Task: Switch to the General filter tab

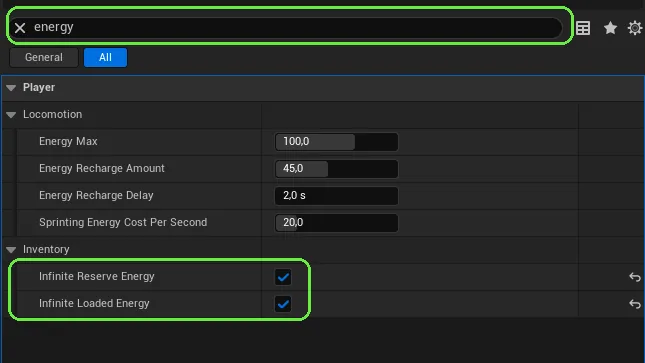Action: (44, 57)
